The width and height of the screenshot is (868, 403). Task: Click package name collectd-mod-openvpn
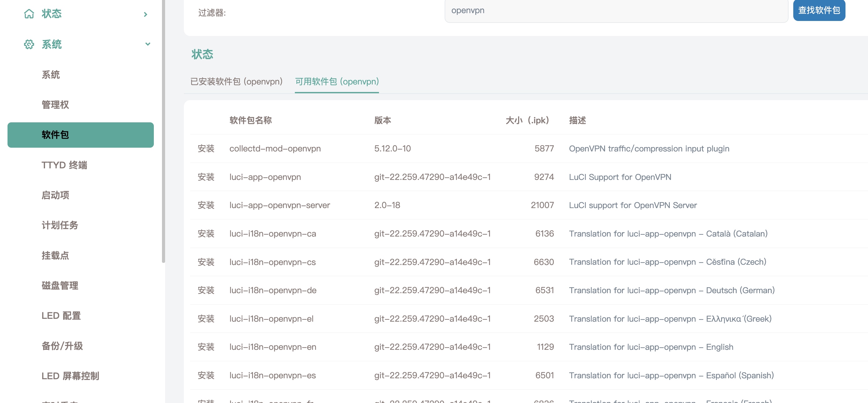275,148
